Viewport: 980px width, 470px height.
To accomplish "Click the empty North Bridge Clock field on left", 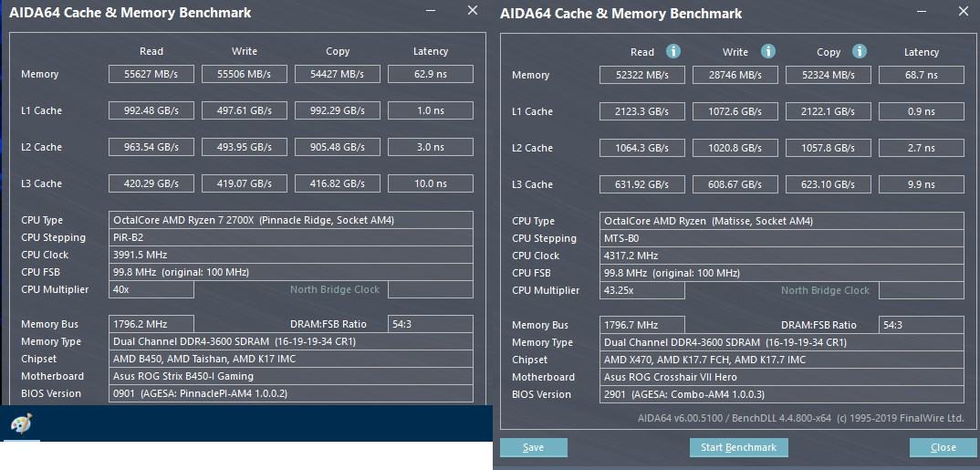I will click(431, 289).
